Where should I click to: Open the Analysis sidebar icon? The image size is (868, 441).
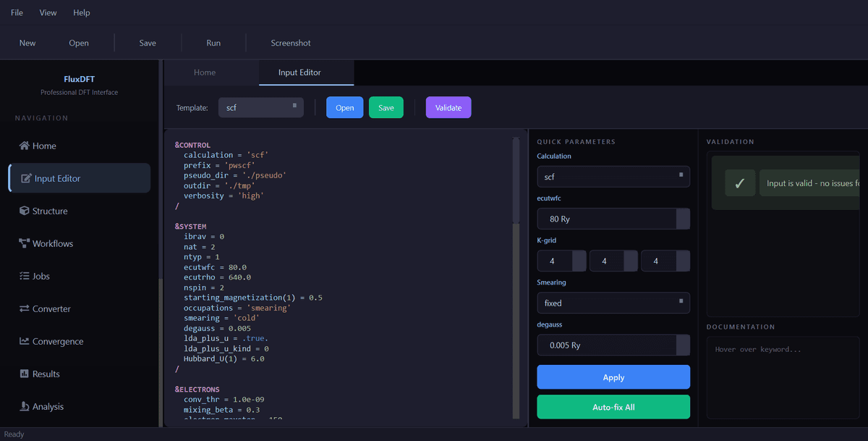tap(25, 407)
